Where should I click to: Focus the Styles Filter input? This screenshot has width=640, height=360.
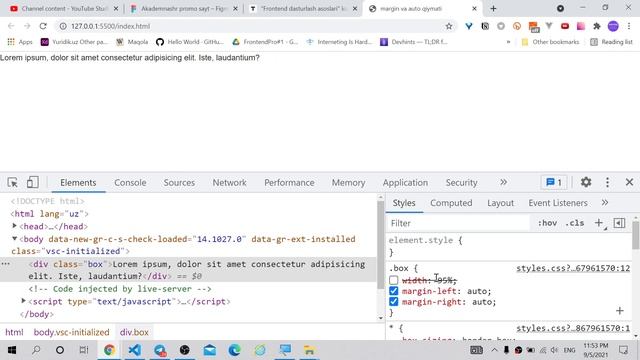click(x=458, y=223)
